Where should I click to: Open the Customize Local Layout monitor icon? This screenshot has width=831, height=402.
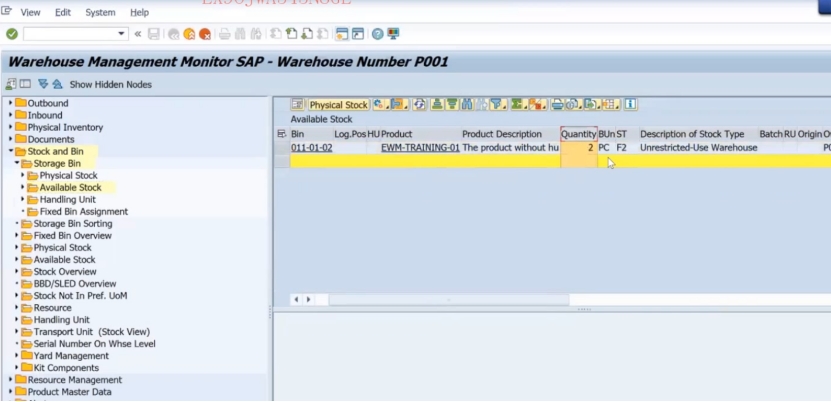[393, 34]
